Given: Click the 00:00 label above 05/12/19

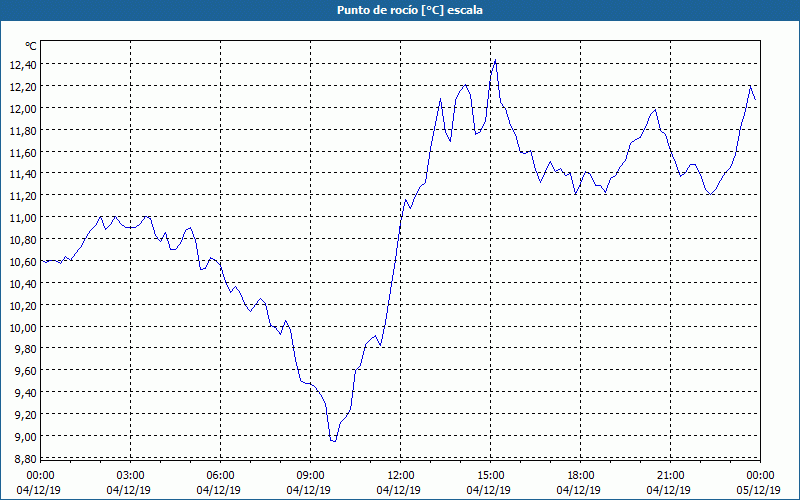Looking at the screenshot, I should pos(760,476).
